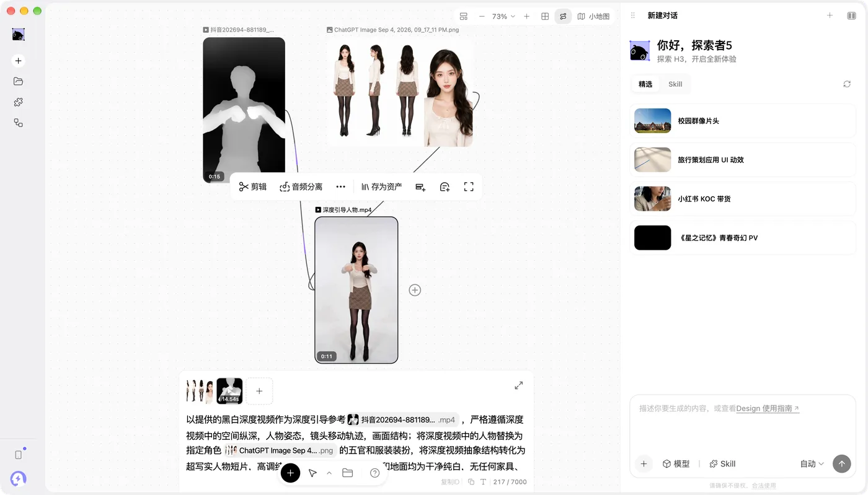The height and width of the screenshot is (495, 868).
Task: Add a reference via dashed plus box
Action: (259, 391)
